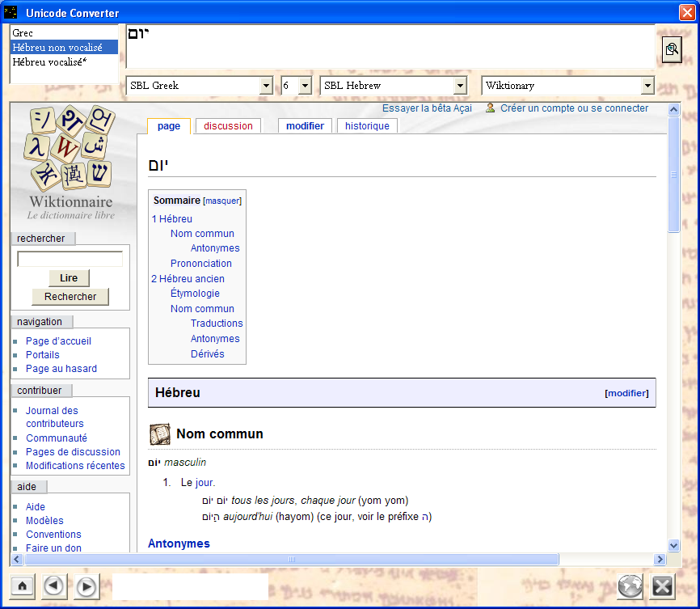
Task: Open the historique tab
Action: point(367,126)
